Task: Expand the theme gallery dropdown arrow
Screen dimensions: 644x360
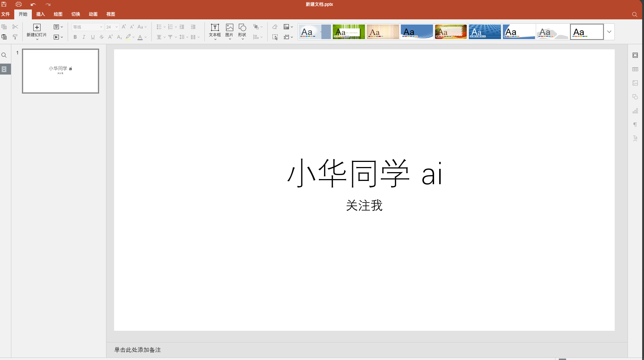Action: click(609, 32)
